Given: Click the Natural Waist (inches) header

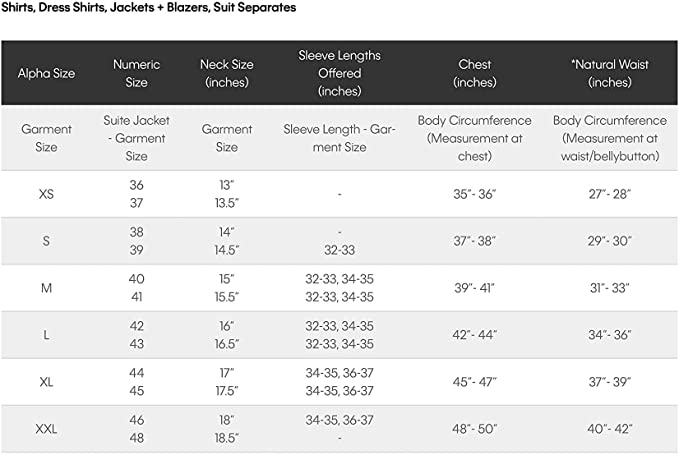Looking at the screenshot, I should [609, 73].
